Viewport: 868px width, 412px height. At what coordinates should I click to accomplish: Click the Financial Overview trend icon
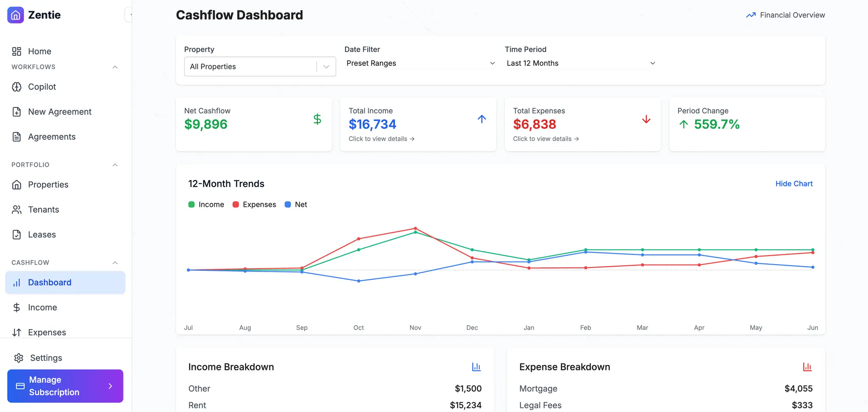pyautogui.click(x=751, y=15)
